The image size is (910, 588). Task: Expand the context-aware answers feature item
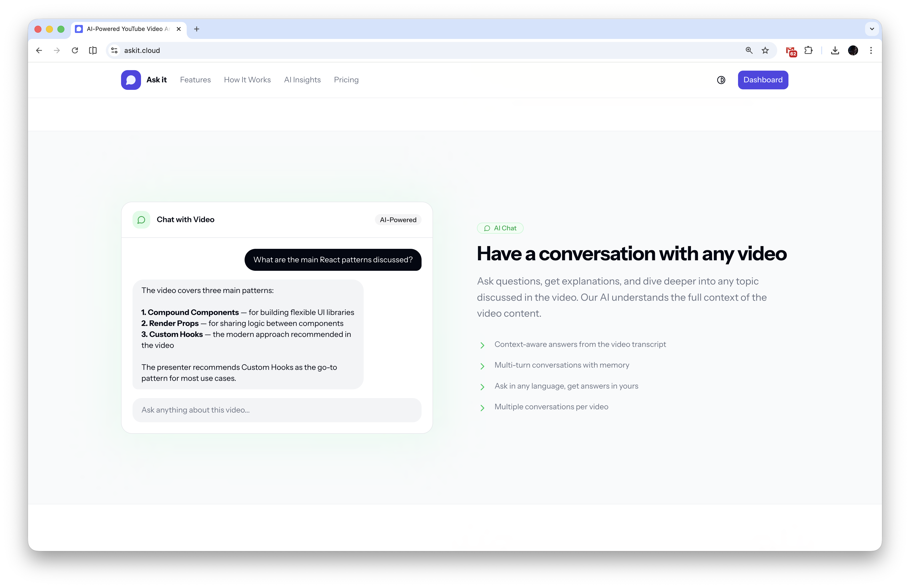pyautogui.click(x=483, y=345)
